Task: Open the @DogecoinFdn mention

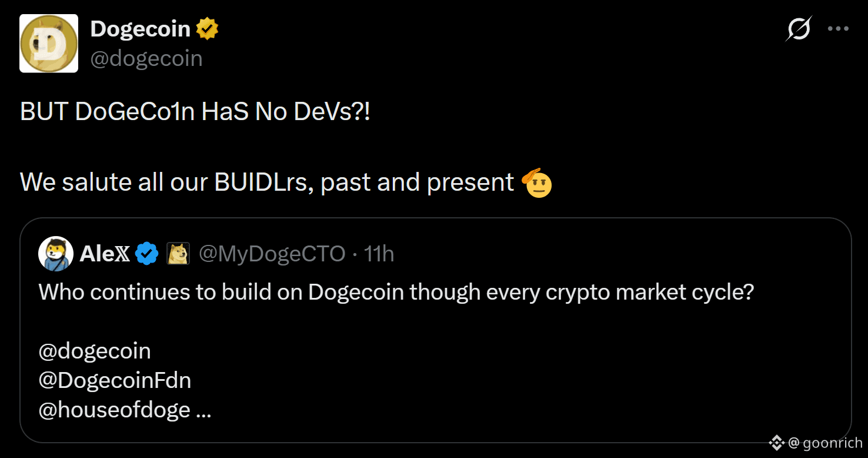Action: tap(115, 380)
